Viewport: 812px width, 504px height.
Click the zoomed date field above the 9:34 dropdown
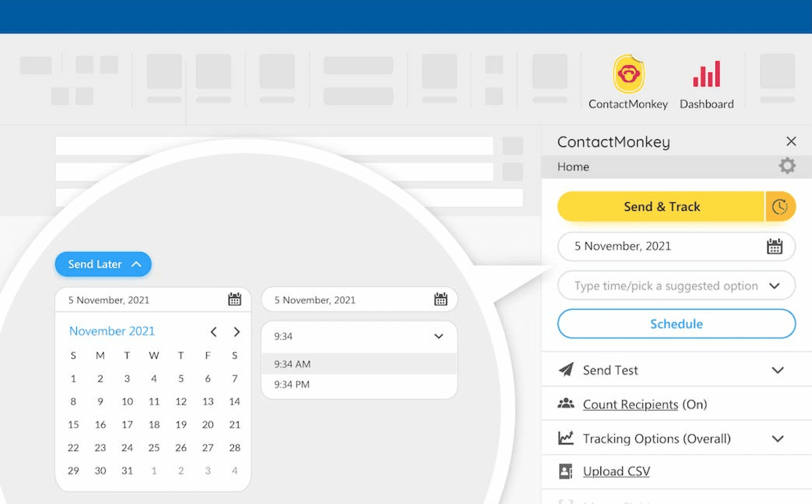(x=359, y=300)
